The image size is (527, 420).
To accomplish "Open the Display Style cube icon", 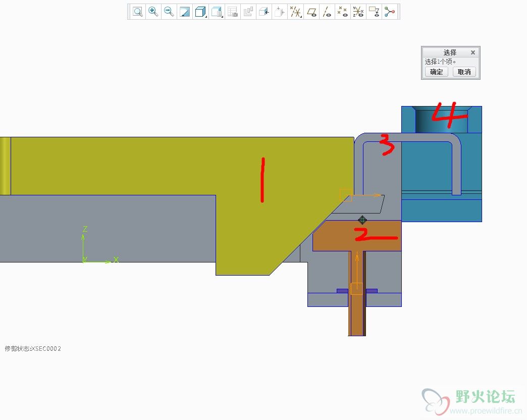I will pos(200,12).
